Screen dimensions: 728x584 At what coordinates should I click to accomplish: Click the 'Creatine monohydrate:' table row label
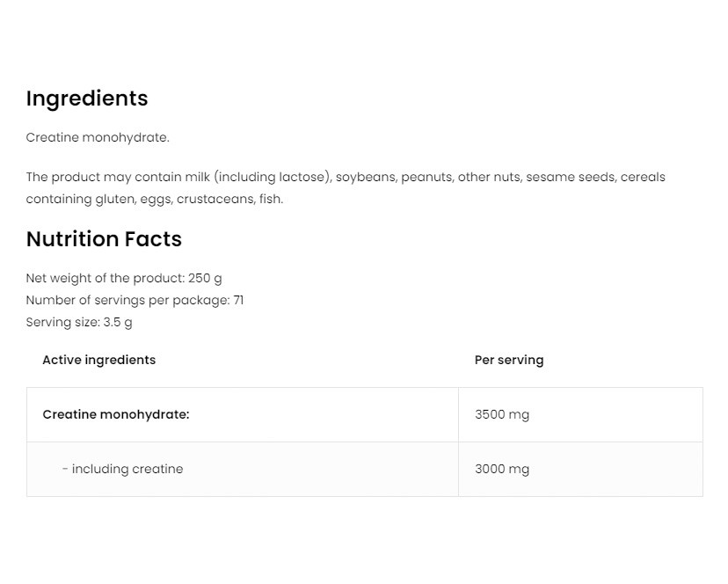[x=116, y=414]
